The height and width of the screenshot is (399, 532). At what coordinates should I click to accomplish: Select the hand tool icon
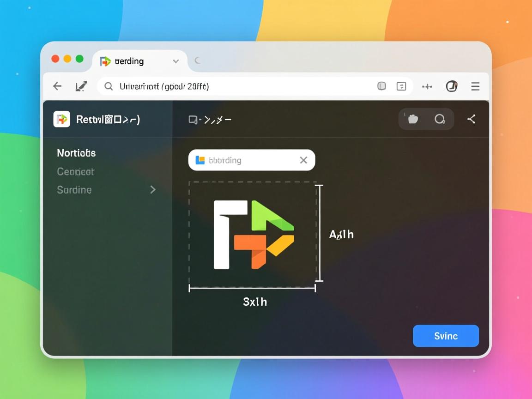(x=412, y=119)
